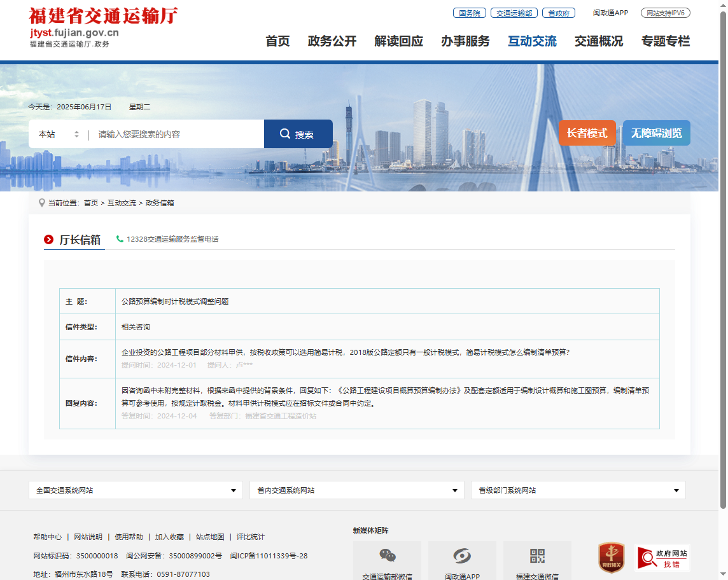Screen dimensions: 728x580
Task: Click the search keyword input field
Action: pos(178,134)
